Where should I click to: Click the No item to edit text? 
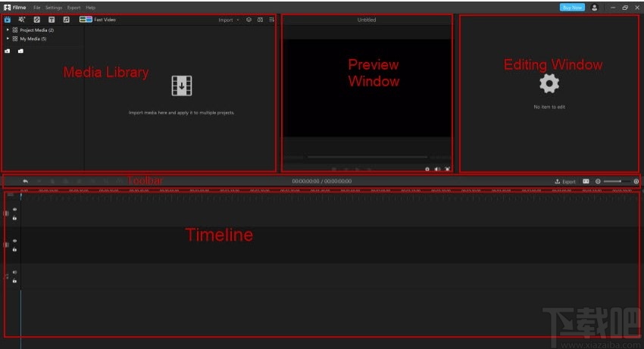[549, 107]
